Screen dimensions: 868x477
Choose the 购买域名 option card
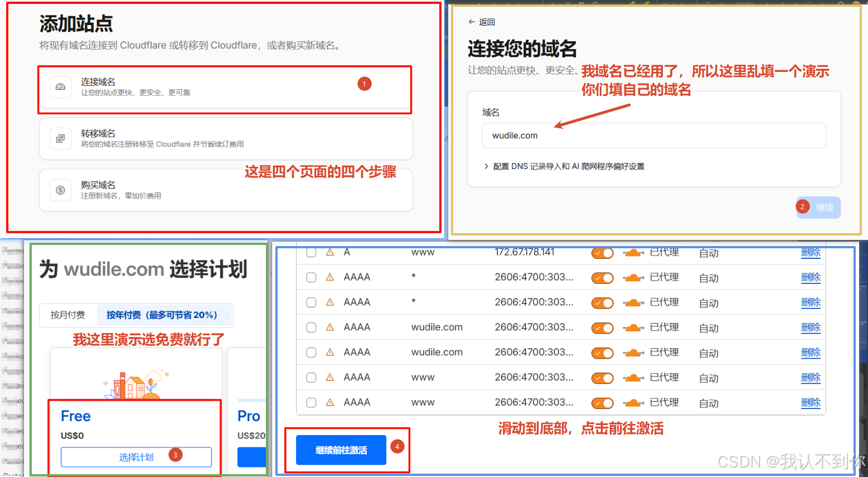click(226, 190)
